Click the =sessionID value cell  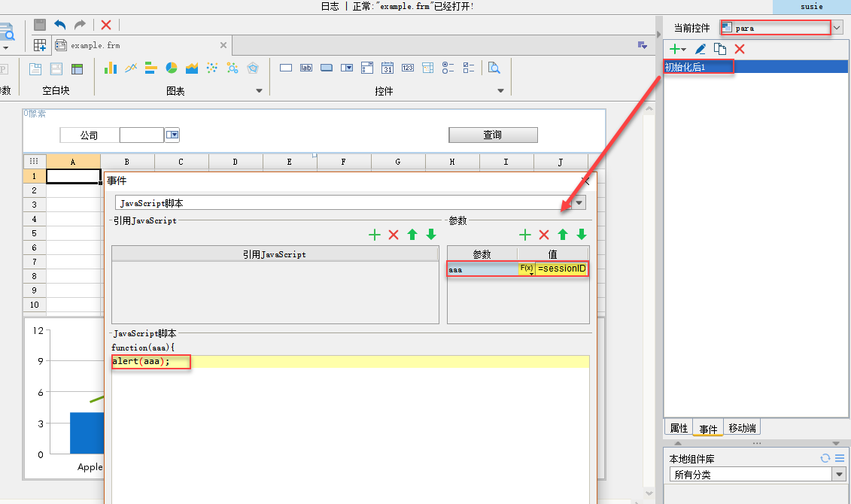click(x=562, y=269)
